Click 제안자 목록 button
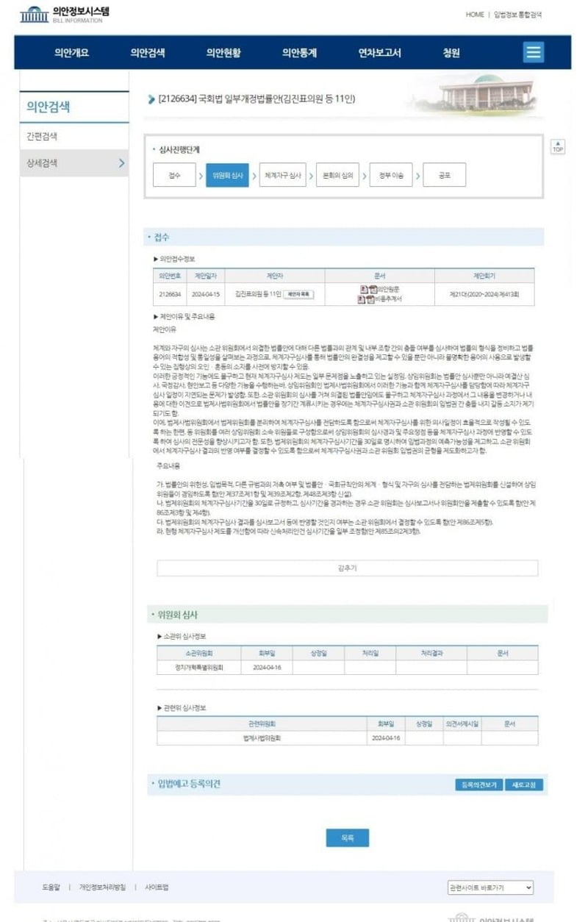This screenshot has width=588, height=922. click(x=298, y=294)
